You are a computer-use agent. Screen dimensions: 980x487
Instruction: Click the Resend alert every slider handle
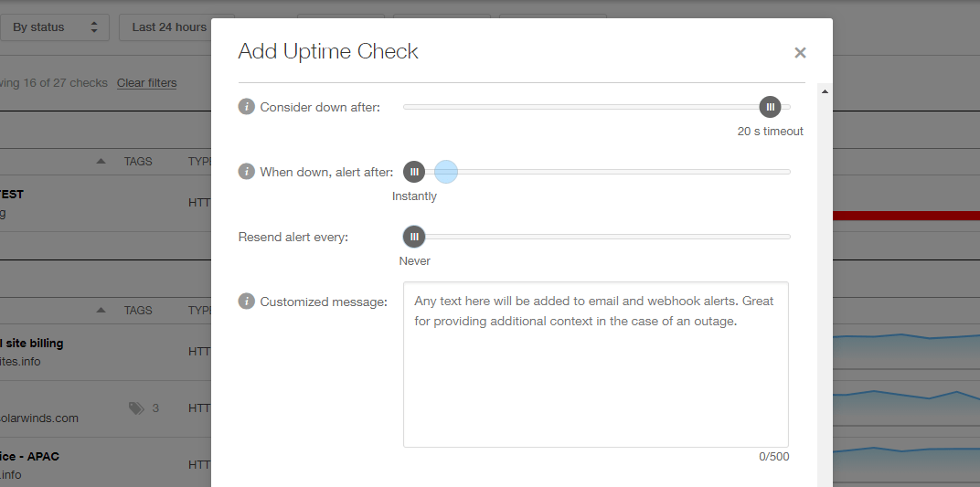point(414,237)
